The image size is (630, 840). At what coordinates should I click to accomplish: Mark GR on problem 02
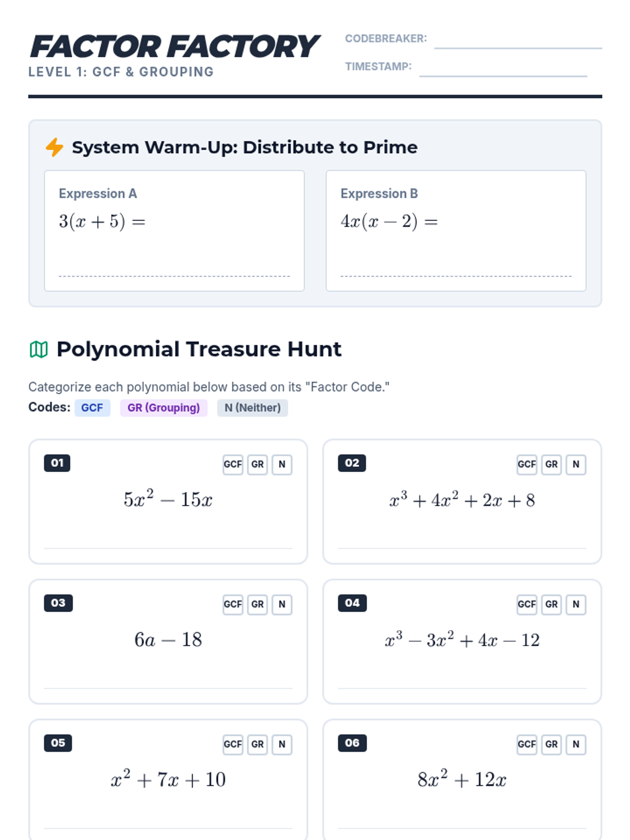[551, 464]
